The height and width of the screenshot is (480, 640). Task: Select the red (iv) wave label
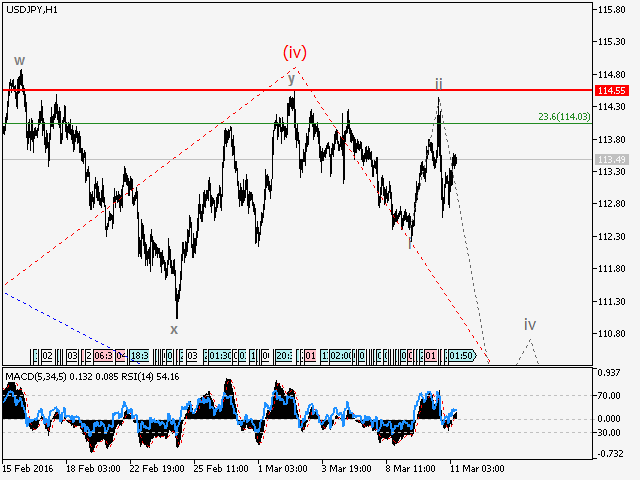pos(295,52)
